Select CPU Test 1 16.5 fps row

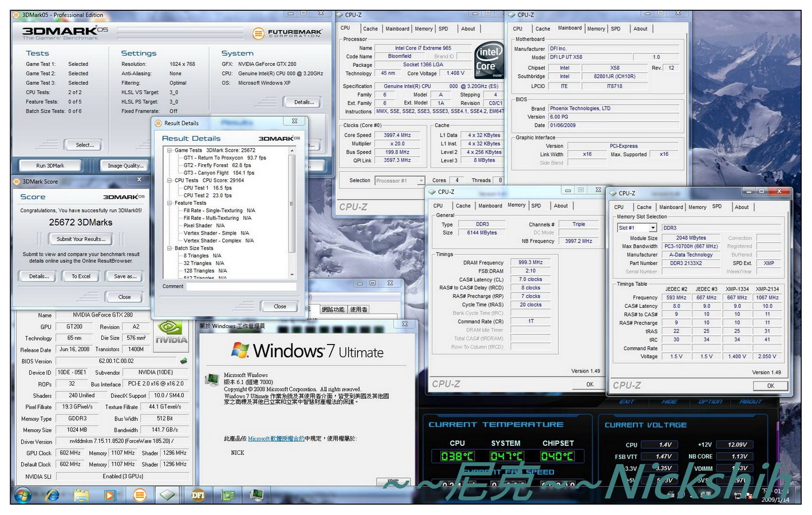207,188
